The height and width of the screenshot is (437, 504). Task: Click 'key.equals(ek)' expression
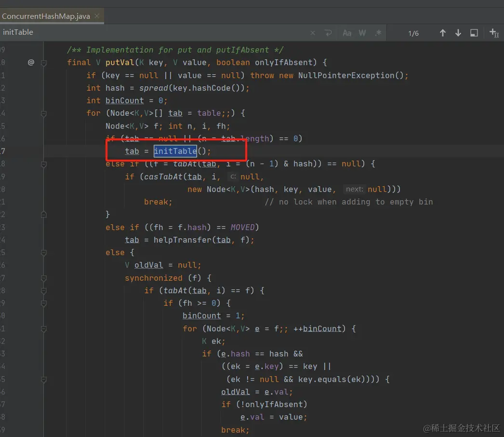point(332,379)
